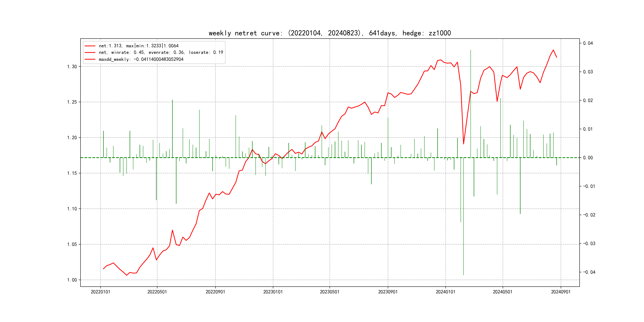This screenshot has width=644, height=322.
Task: Click x-axis date label 20230901
Action: pyautogui.click(x=388, y=292)
